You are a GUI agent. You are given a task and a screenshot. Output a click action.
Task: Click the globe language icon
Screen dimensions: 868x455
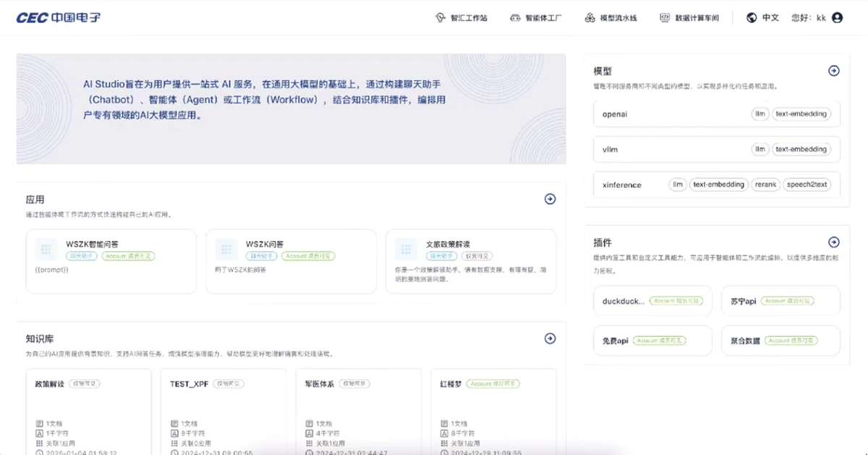(x=752, y=18)
